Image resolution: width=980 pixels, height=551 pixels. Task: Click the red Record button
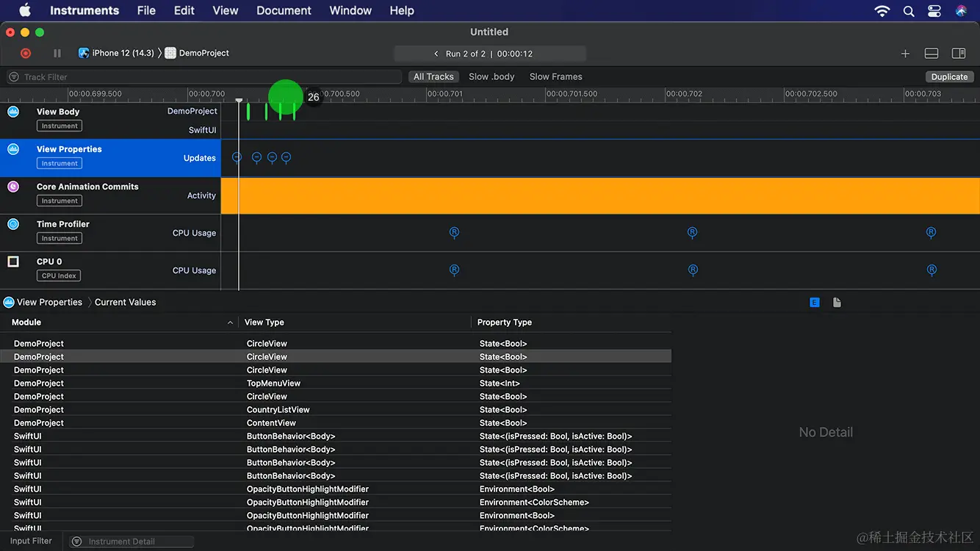26,53
